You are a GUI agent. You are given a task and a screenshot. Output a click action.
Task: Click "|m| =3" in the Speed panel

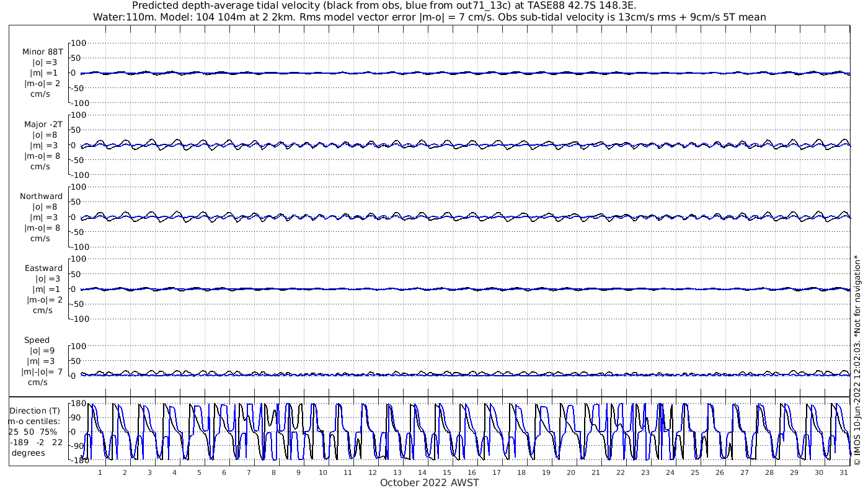click(x=41, y=361)
